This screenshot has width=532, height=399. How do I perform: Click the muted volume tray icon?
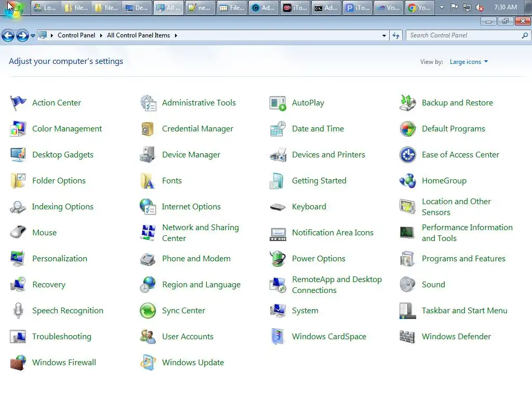(480, 7)
